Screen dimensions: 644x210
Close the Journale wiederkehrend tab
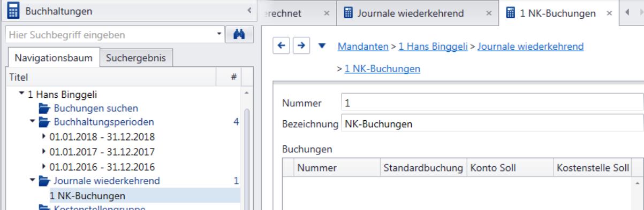(x=488, y=13)
